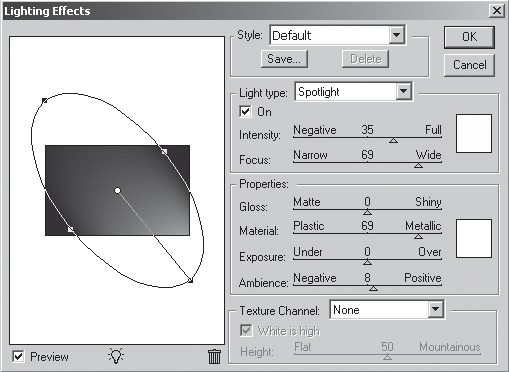Screen dimensions: 509x372
Task: Click the Metallic label on Material slider
Action: point(423,226)
